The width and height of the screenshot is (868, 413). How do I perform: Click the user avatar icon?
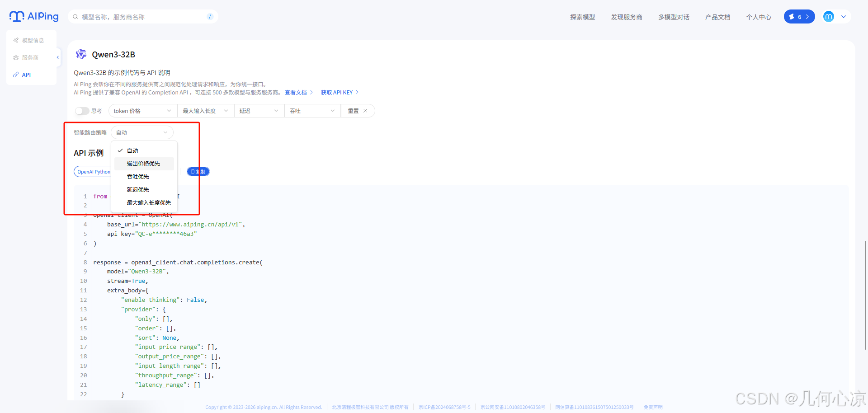pos(828,17)
